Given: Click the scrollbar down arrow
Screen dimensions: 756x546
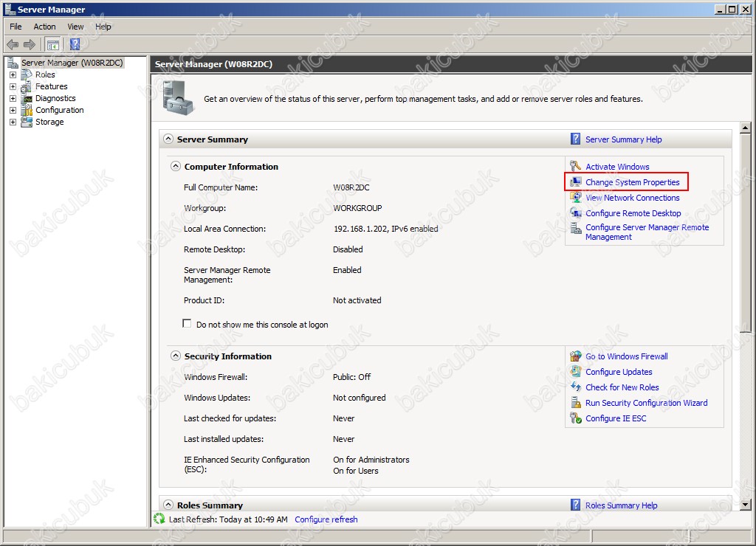Looking at the screenshot, I should pyautogui.click(x=746, y=505).
